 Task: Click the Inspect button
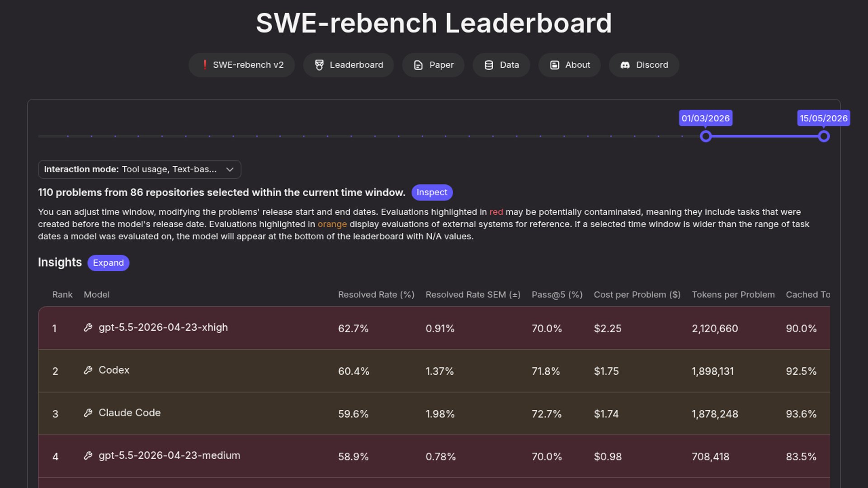coord(432,192)
